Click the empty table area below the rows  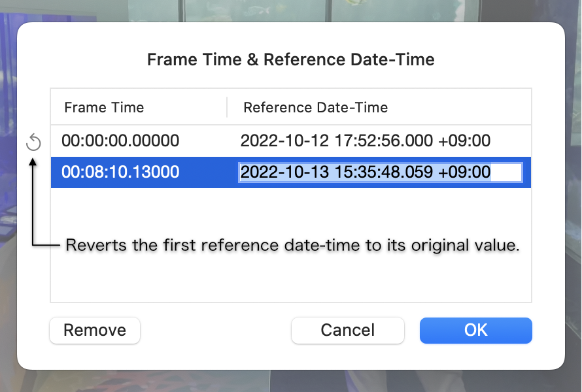pyautogui.click(x=290, y=281)
